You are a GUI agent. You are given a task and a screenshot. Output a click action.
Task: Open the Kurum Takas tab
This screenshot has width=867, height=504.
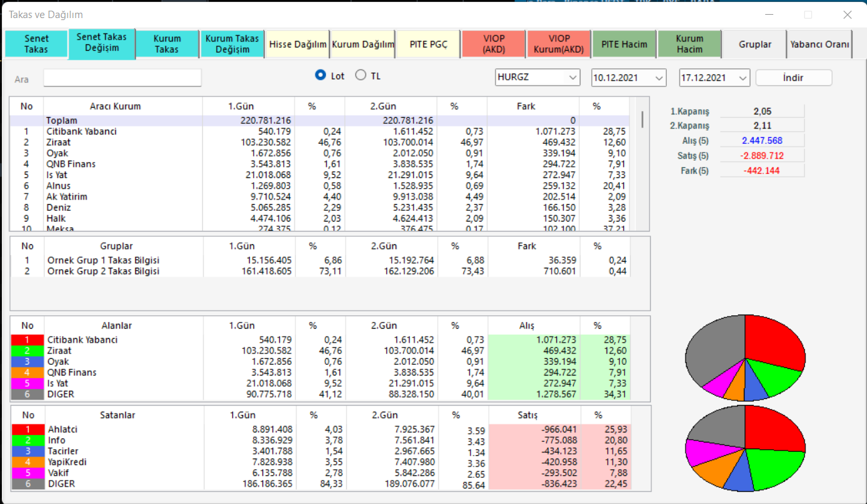[167, 44]
